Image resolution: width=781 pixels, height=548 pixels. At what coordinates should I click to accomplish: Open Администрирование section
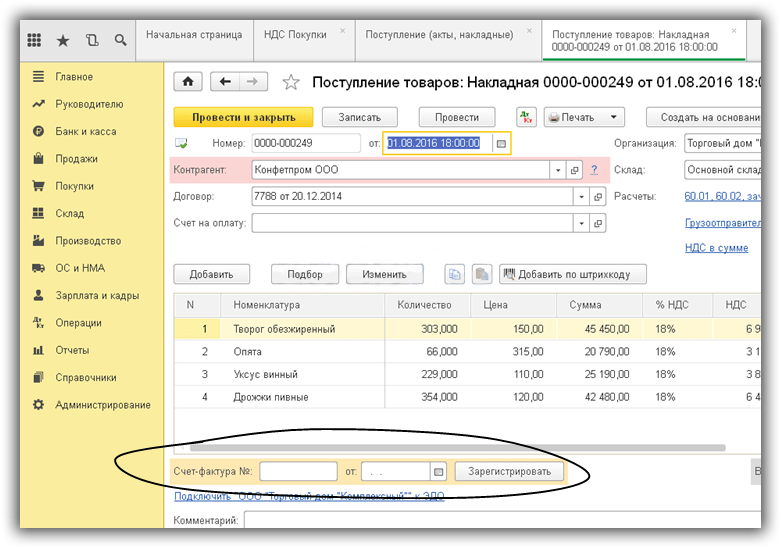pos(103,405)
